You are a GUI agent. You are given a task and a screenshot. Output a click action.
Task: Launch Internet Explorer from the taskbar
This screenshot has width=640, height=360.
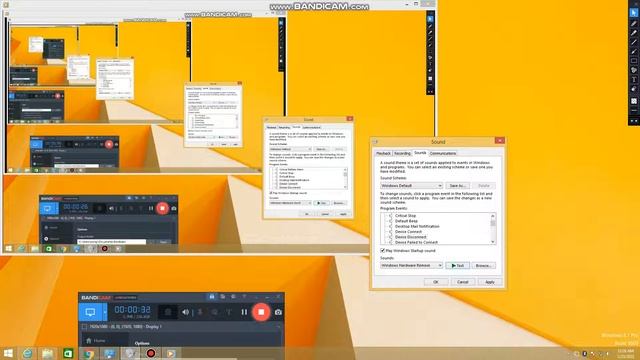28,353
